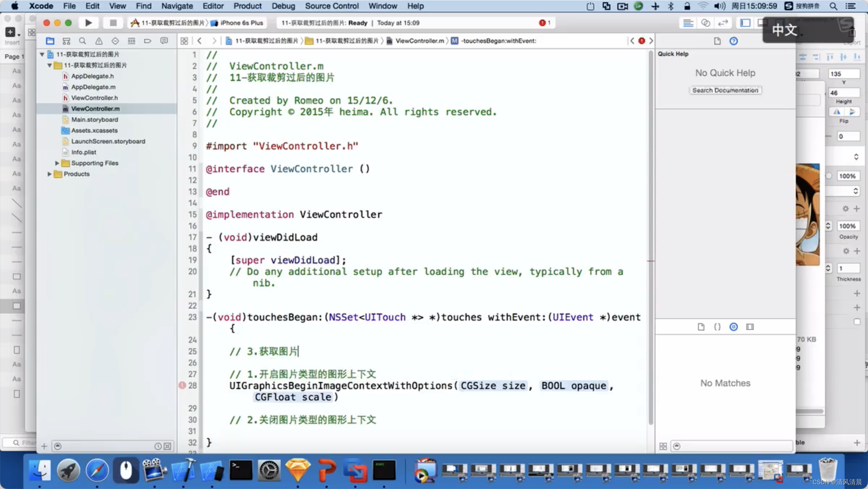Open the Symbol navigator
868x489 pixels.
[66, 41]
